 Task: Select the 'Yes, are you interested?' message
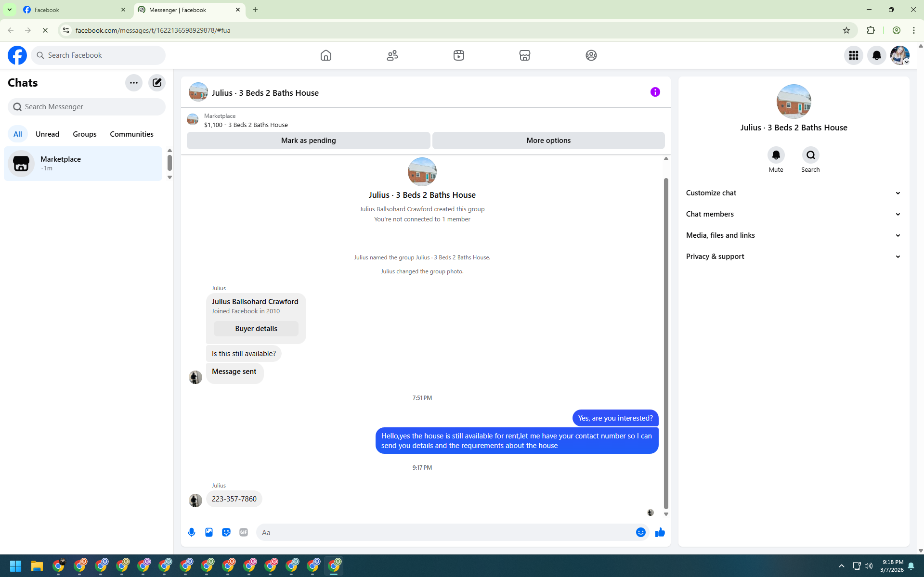point(615,418)
